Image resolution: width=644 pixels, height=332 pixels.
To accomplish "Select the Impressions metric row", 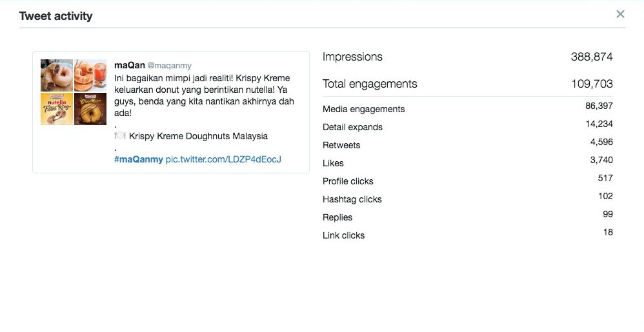I will (x=467, y=57).
